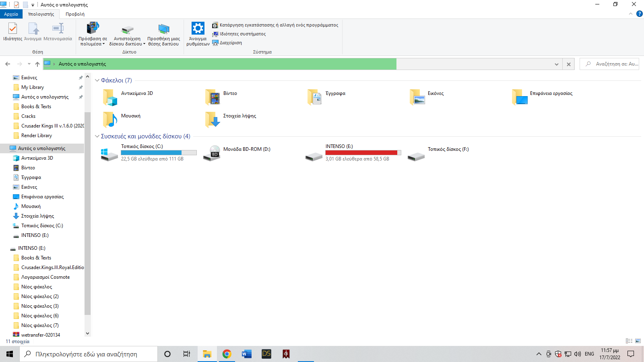Expand Αντιστοίχιση δίσκου δικτύου dropdown arrow
The width and height of the screenshot is (644, 362).
point(144,44)
